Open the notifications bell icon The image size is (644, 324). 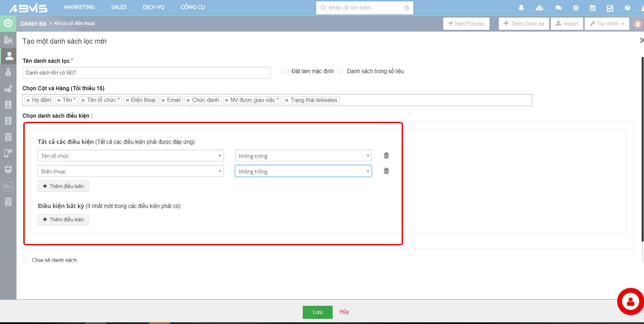coord(521,8)
